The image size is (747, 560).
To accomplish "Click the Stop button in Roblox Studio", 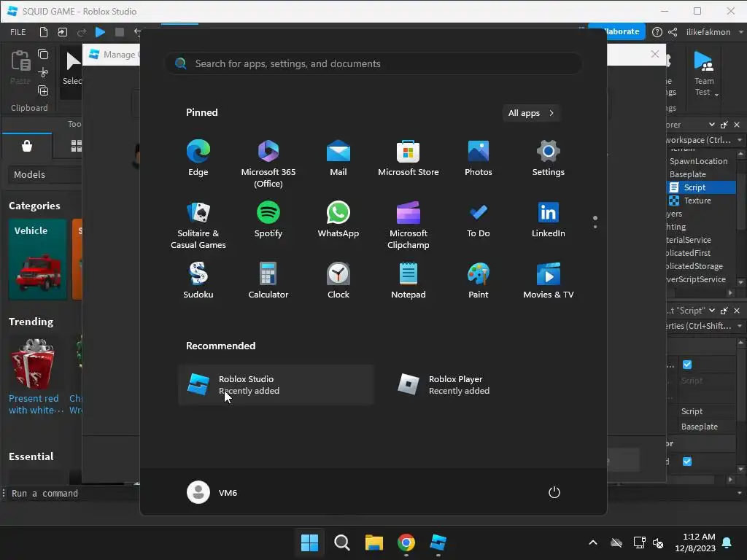I will point(120,32).
